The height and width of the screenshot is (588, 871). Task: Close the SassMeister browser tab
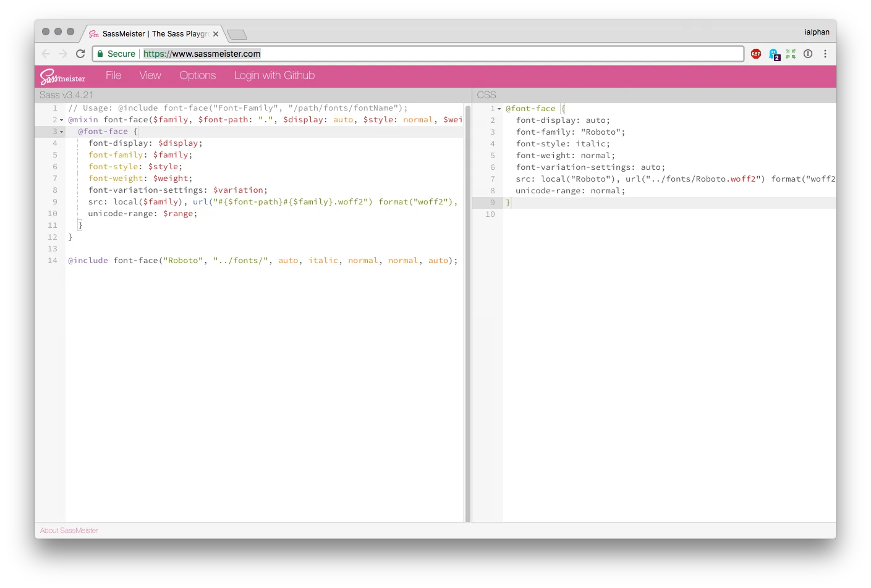[x=216, y=34]
